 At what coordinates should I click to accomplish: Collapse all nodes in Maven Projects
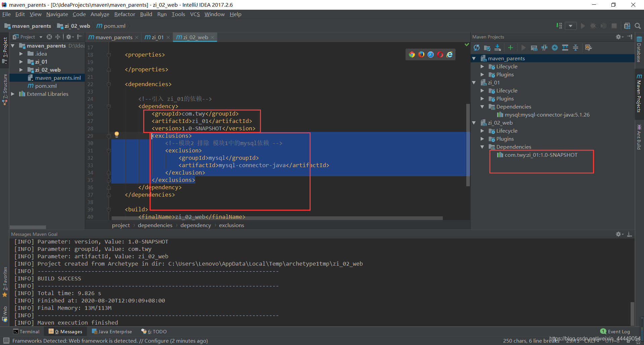(576, 48)
